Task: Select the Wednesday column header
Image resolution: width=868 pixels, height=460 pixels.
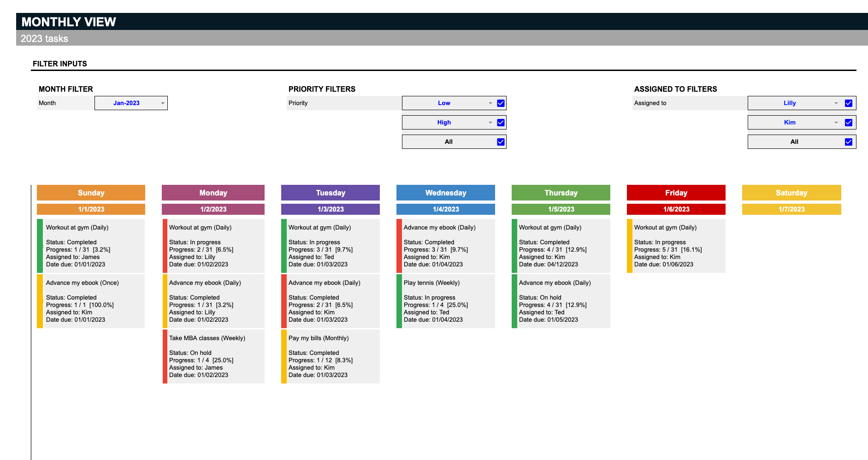Action: click(446, 193)
